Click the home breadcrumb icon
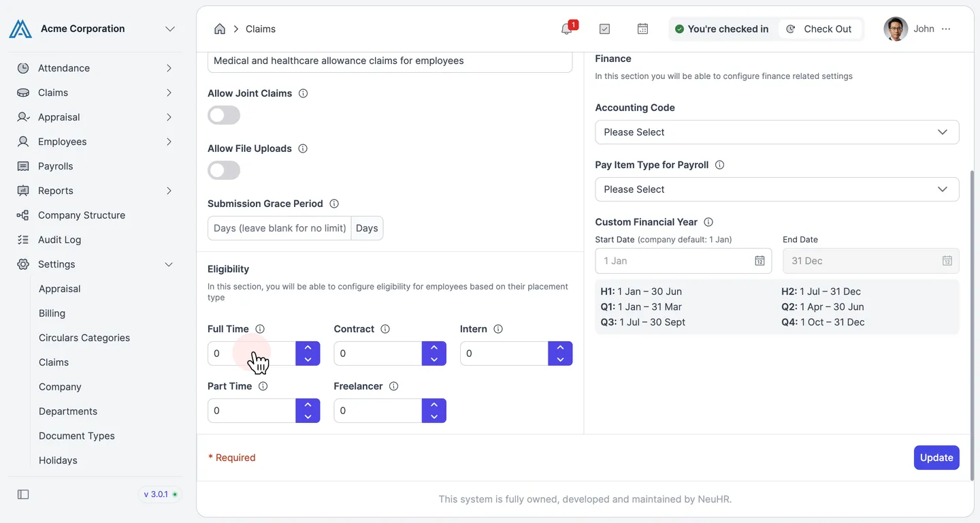The image size is (980, 523). point(220,29)
